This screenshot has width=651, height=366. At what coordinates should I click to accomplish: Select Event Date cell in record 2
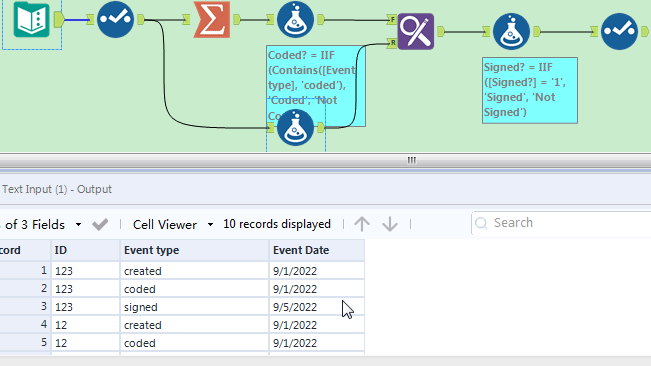point(317,289)
